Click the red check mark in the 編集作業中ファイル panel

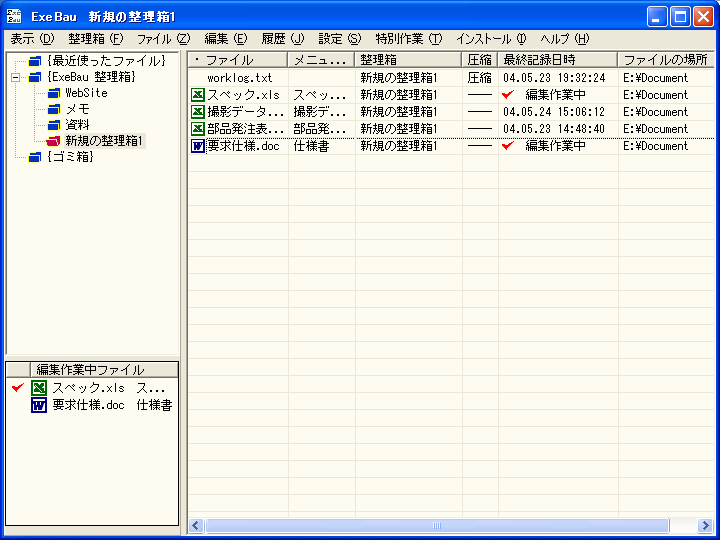coord(18,388)
